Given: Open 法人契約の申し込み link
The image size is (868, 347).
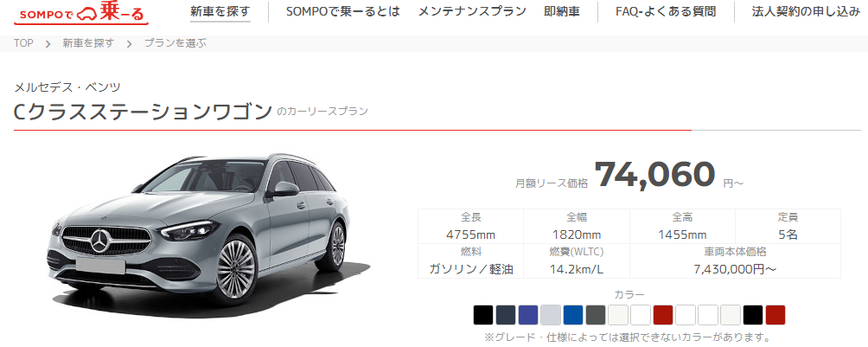Looking at the screenshot, I should click(806, 11).
